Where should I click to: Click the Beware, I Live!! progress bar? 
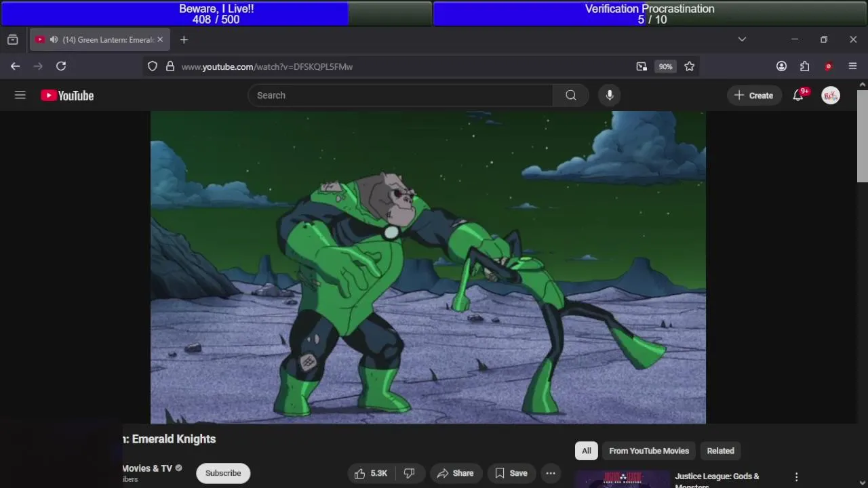(x=216, y=14)
